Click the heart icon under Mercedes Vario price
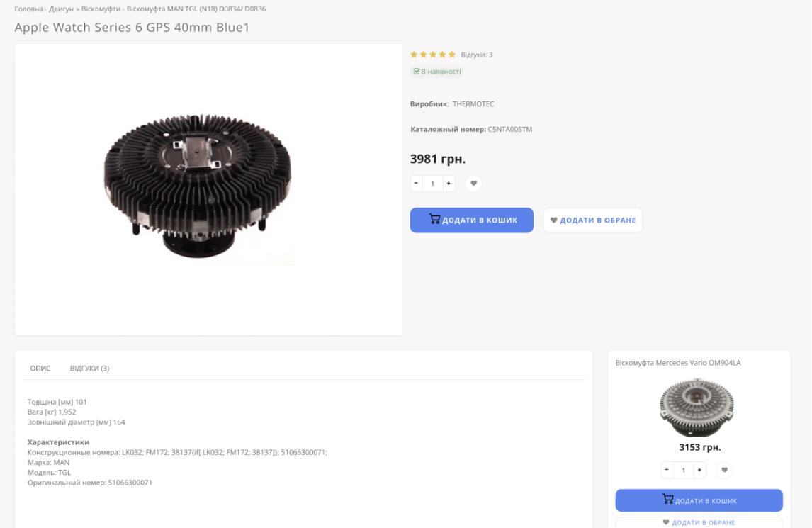Image resolution: width=812 pixels, height=528 pixels. 724,470
